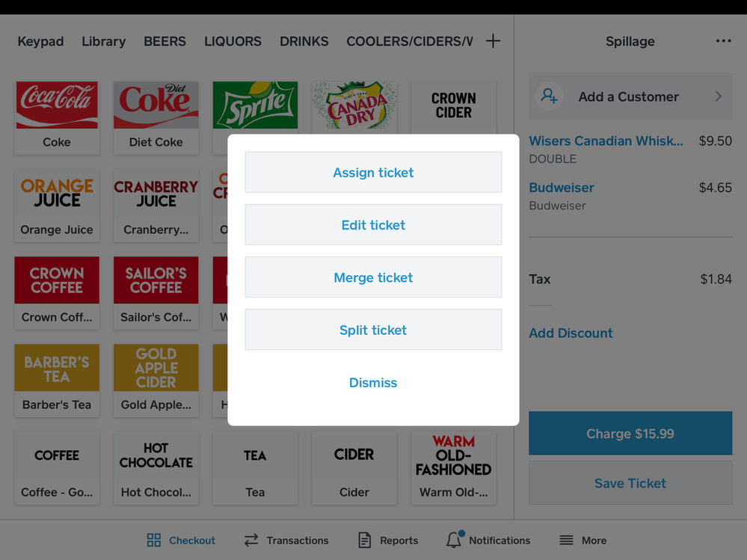Select Edit ticket option
Screen dimensions: 747x560
pyautogui.click(x=373, y=224)
